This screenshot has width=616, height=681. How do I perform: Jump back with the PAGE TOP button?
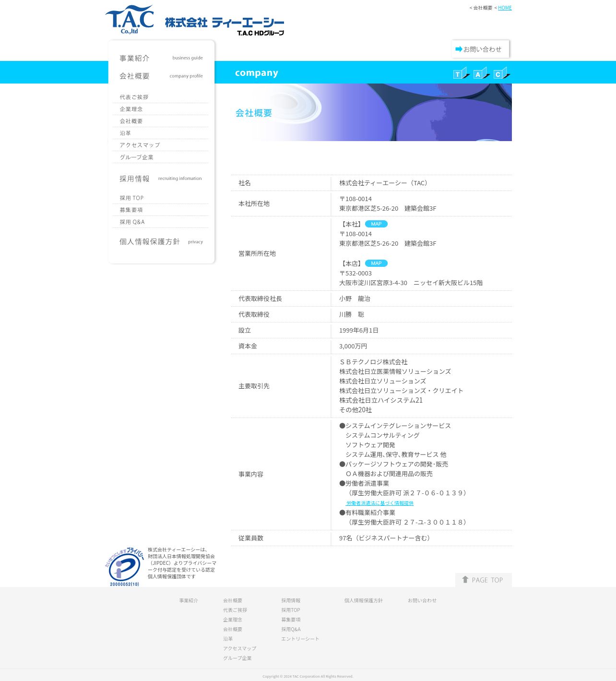[483, 580]
